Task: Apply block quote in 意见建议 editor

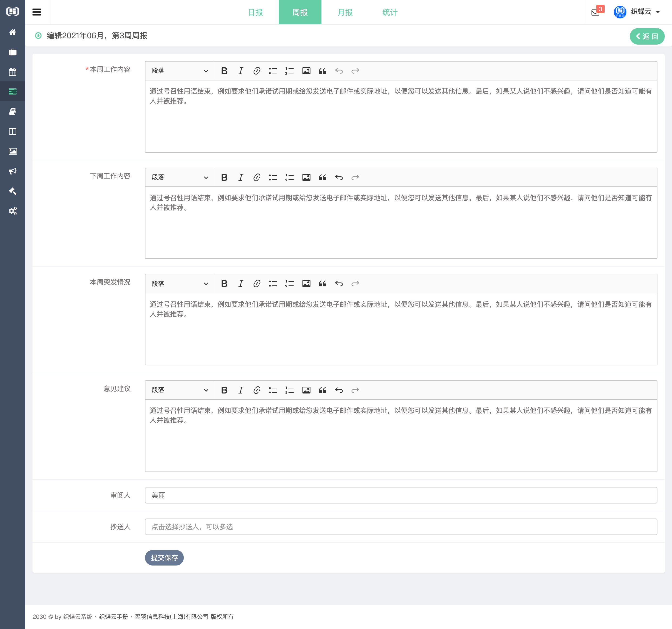Action: [x=322, y=390]
